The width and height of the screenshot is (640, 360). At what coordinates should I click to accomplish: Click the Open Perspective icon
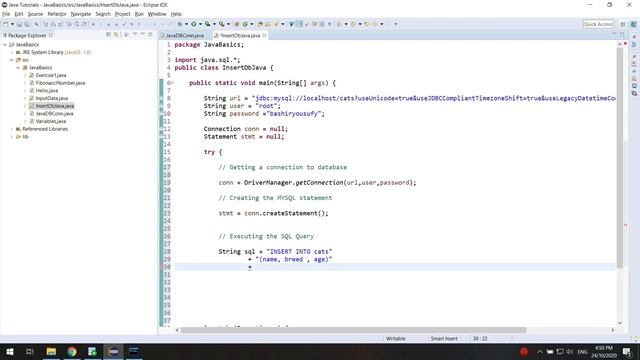[x=623, y=24]
